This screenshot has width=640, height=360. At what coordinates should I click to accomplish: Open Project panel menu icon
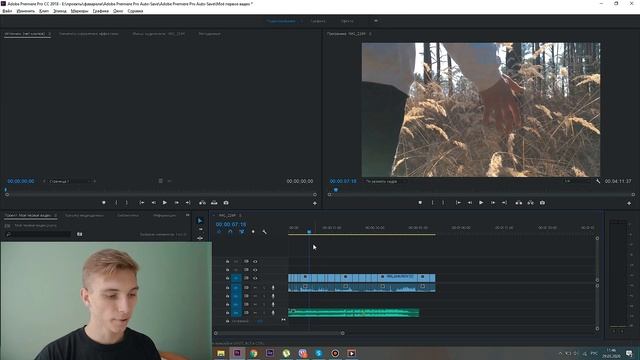pyautogui.click(x=55, y=215)
